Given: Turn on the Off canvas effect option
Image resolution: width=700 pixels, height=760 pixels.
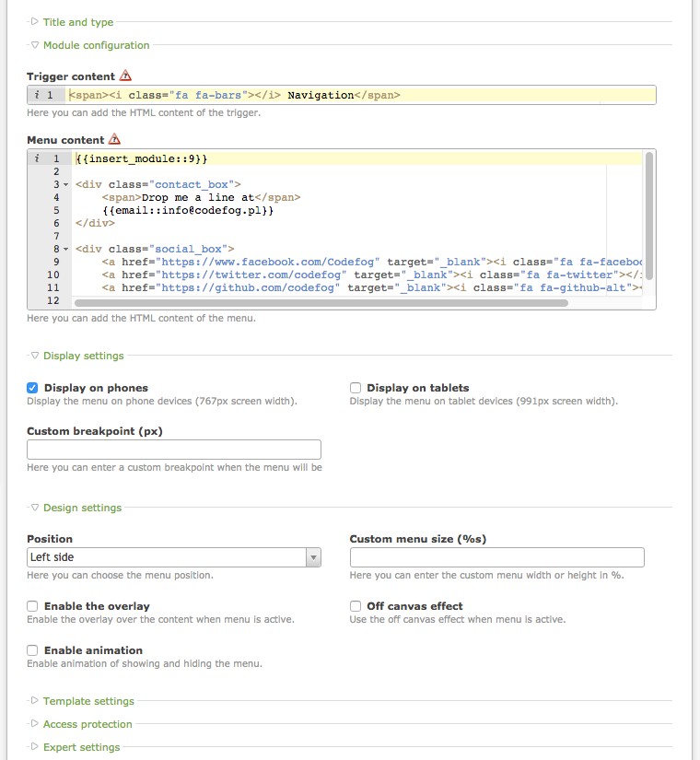Looking at the screenshot, I should click(356, 606).
